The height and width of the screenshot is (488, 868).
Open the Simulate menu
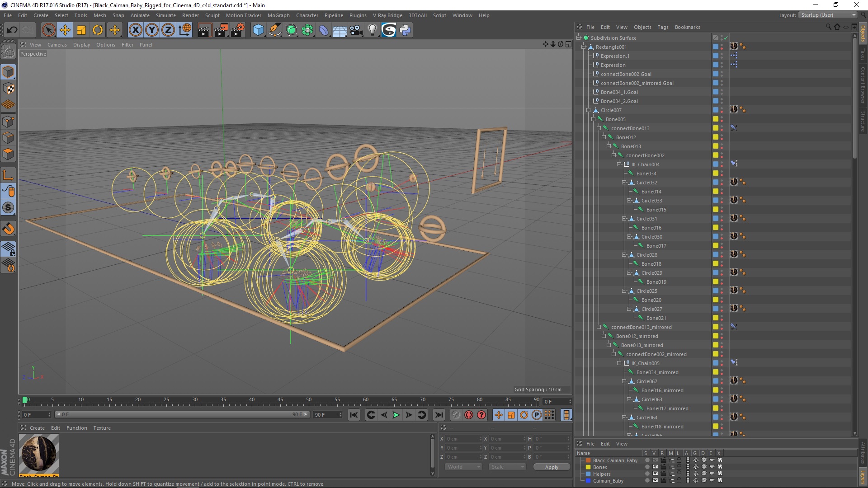pos(165,15)
